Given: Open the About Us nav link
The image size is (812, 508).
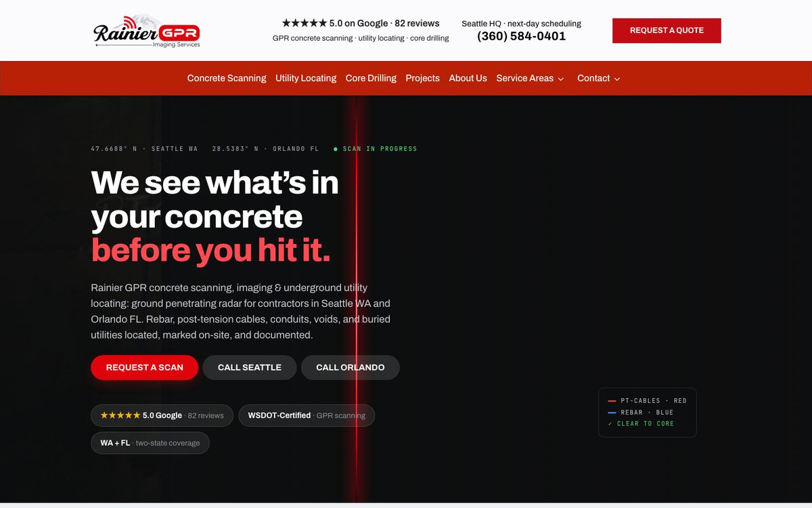Looking at the screenshot, I should [x=468, y=78].
